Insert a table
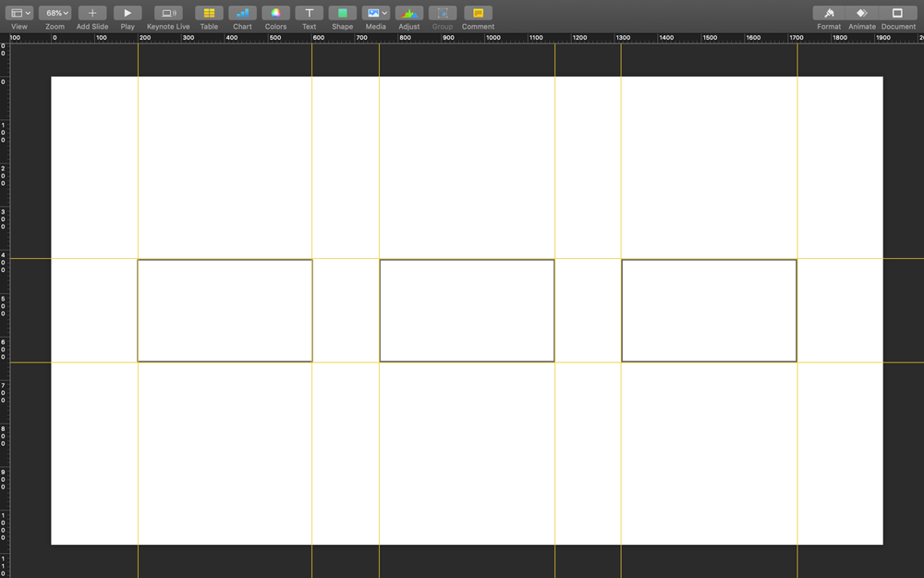The image size is (924, 578). (209, 13)
